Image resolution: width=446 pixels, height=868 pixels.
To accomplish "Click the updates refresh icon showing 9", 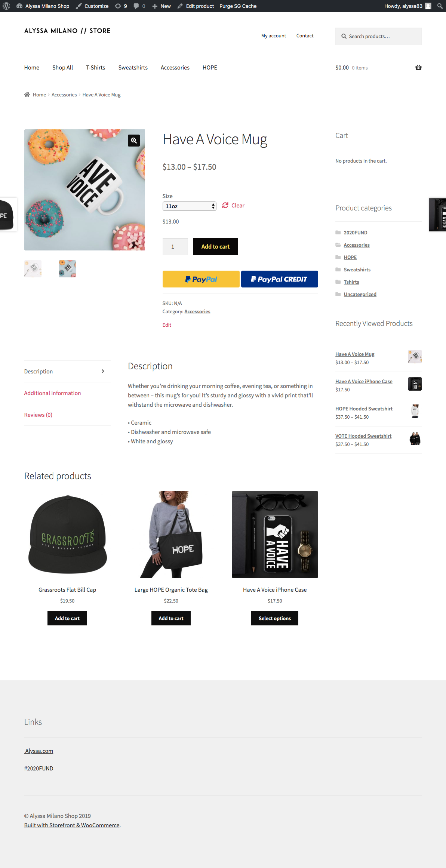I will point(118,6).
